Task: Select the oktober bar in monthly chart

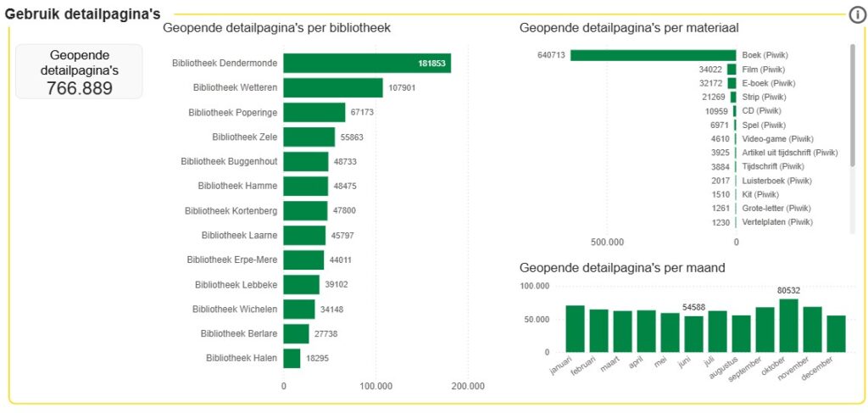Action: 788,326
